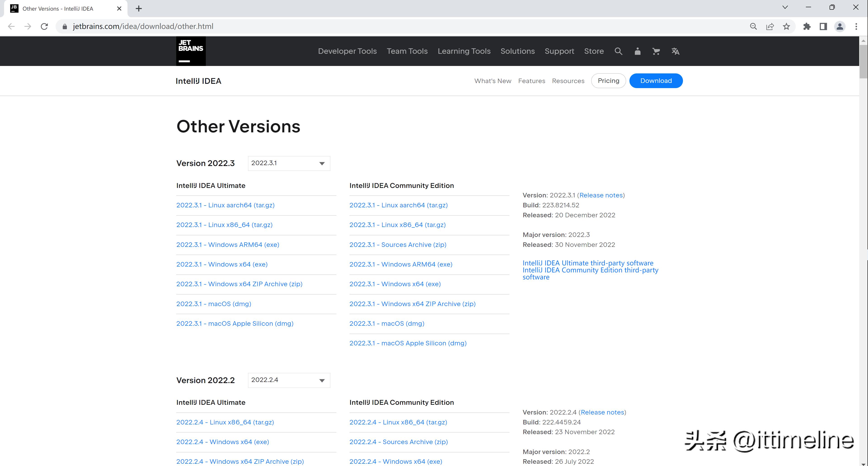Image resolution: width=868 pixels, height=466 pixels.
Task: Open the tab search chevron
Action: point(785,7)
